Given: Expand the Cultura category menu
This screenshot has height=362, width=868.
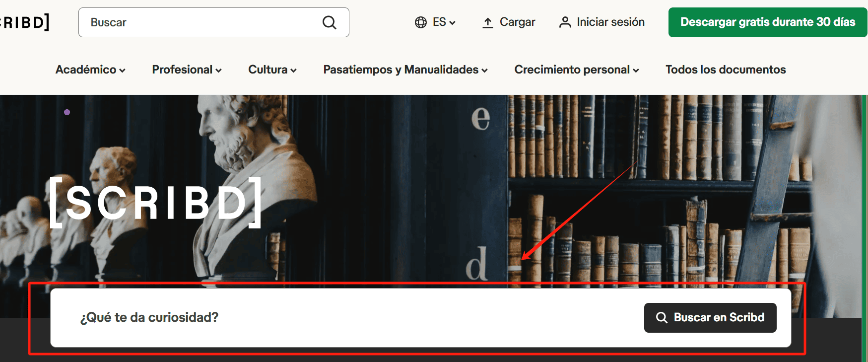Looking at the screenshot, I should click(x=272, y=70).
